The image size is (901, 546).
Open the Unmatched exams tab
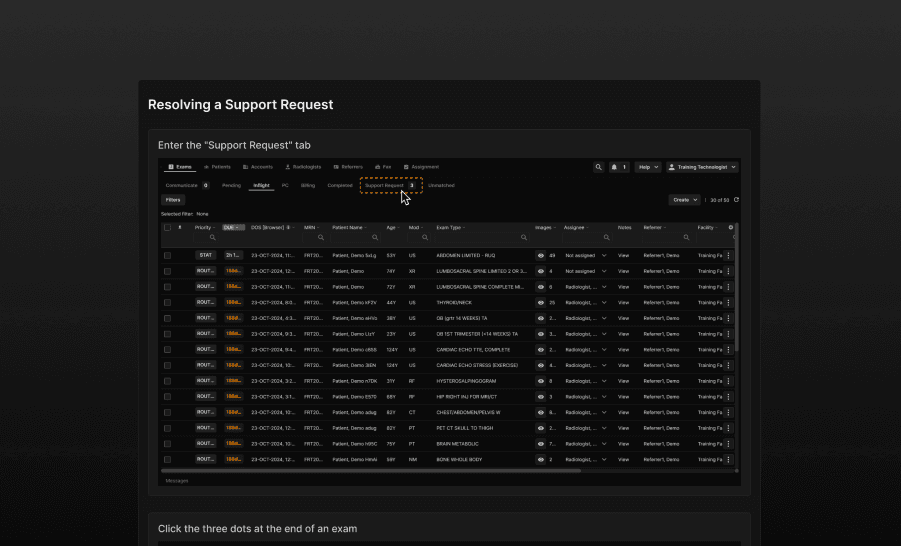pos(441,186)
